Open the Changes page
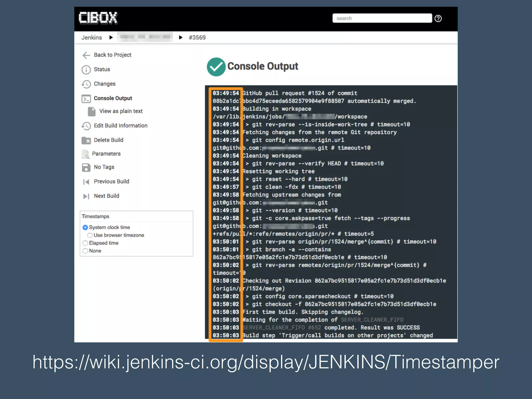 pyautogui.click(x=104, y=84)
